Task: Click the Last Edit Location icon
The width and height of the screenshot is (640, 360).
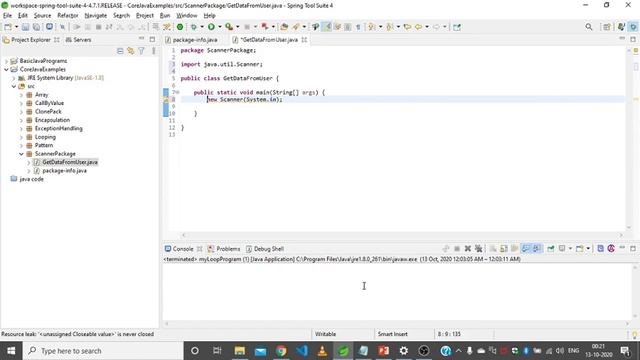Action: tap(407, 27)
